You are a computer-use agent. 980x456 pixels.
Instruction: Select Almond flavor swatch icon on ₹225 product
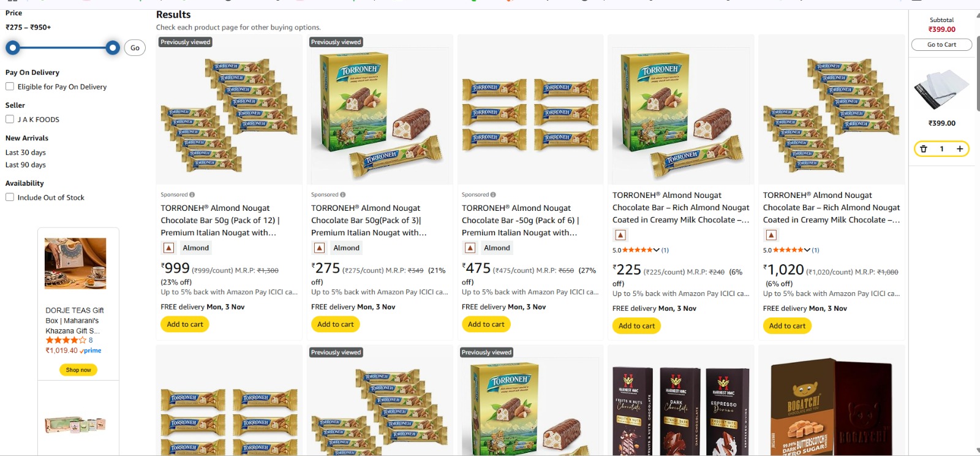click(620, 235)
